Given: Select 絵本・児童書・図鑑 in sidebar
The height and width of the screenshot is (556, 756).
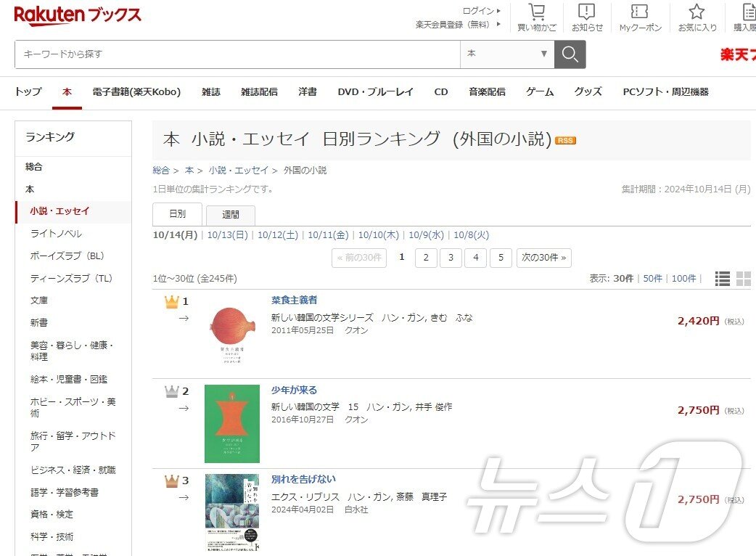Looking at the screenshot, I should pos(69,379).
